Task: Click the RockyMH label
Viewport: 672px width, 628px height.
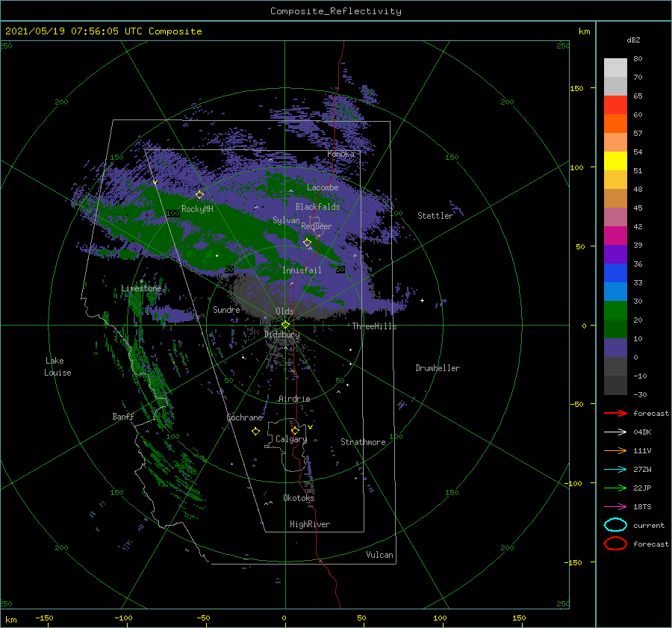Action: click(x=197, y=209)
